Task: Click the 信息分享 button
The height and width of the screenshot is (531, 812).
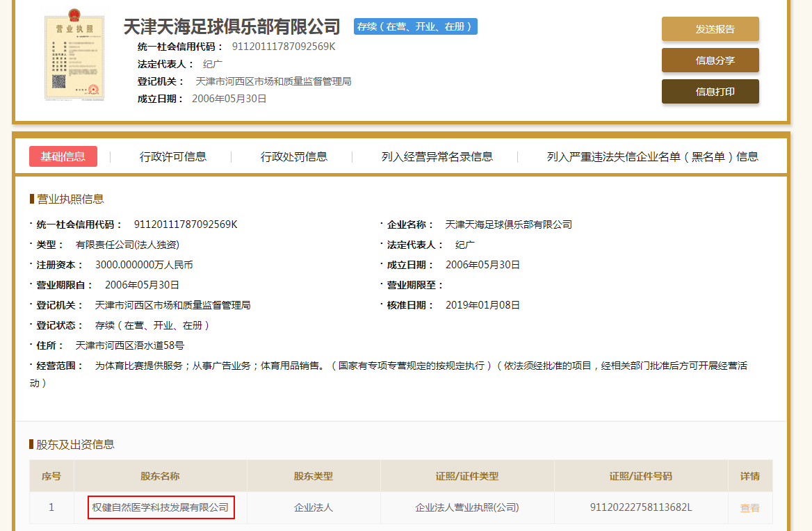Action: coord(710,60)
